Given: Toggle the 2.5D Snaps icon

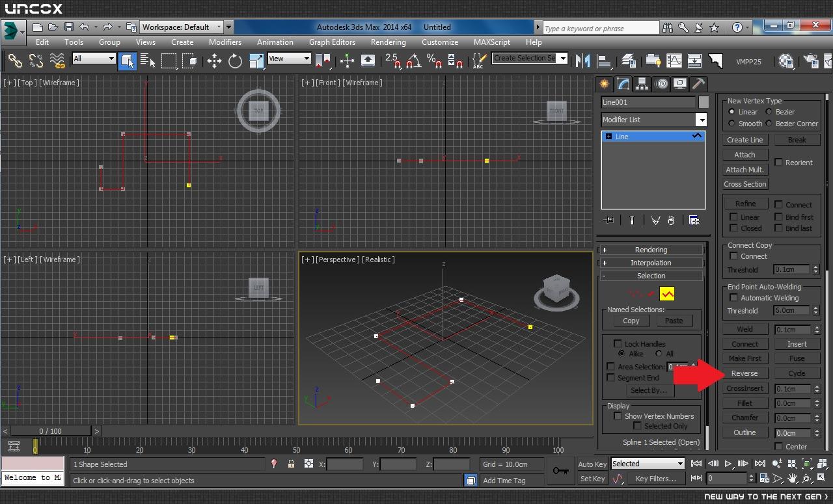Looking at the screenshot, I should [392, 61].
